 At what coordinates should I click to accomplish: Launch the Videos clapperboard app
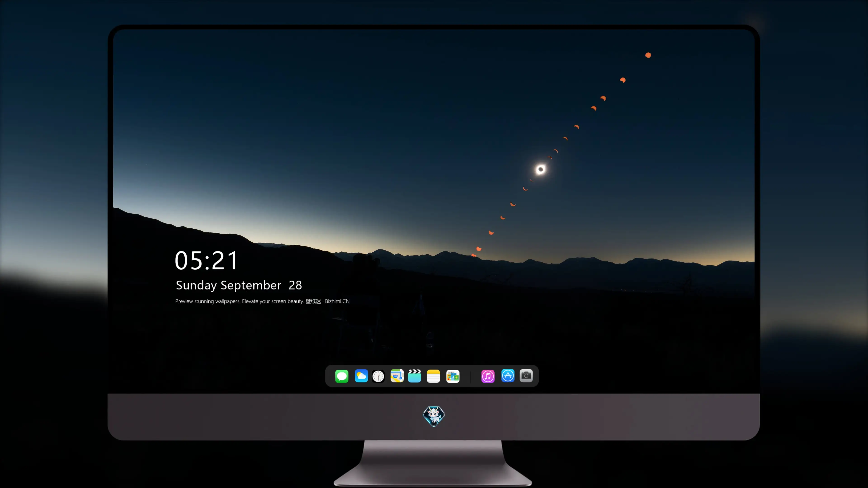point(415,376)
